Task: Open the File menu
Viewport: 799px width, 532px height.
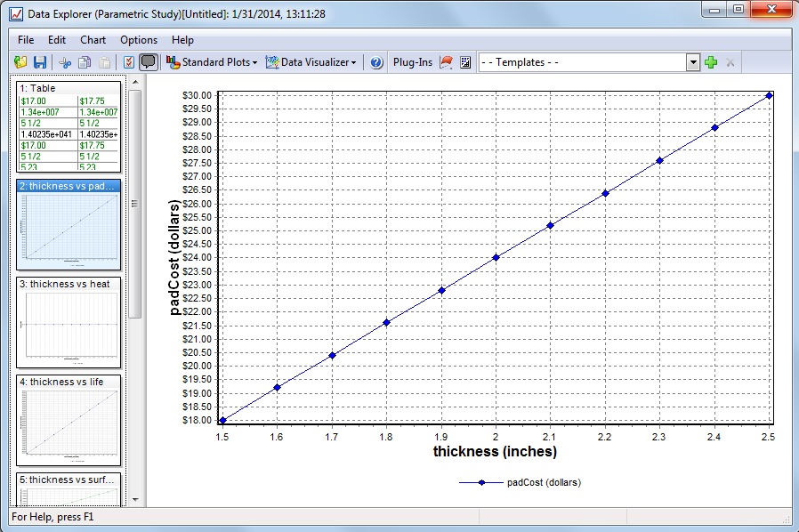Action: [26, 40]
